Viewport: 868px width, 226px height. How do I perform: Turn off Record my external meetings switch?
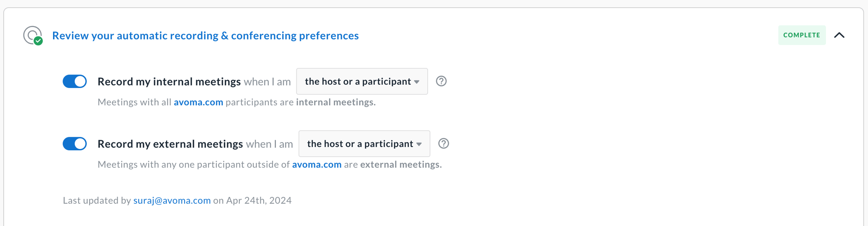pos(75,144)
